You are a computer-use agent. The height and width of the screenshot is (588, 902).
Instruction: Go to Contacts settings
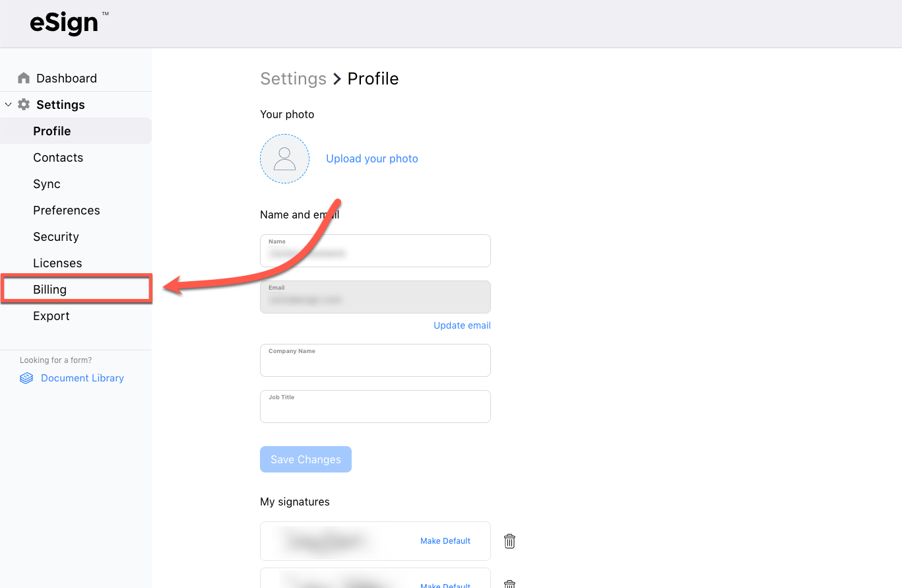click(x=58, y=158)
